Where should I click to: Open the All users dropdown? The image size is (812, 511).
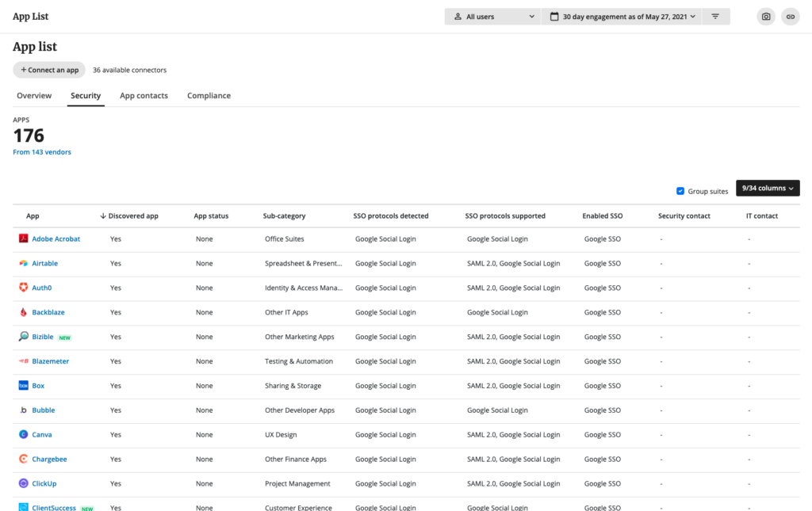492,17
